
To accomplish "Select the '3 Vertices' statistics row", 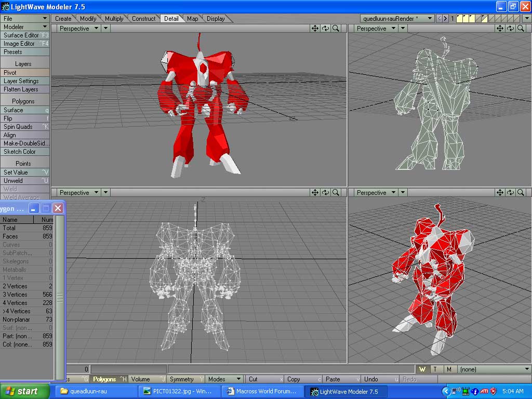I will coord(27,295).
